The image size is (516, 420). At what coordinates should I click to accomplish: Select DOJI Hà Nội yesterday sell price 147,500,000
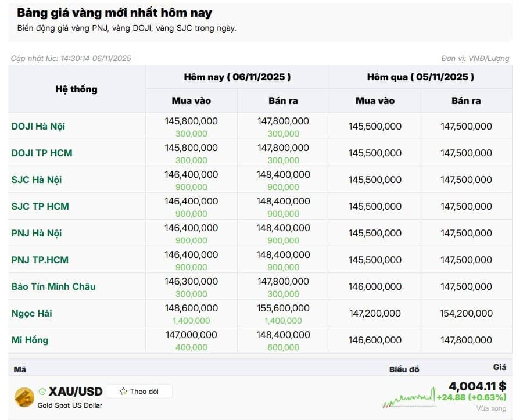coord(466,126)
